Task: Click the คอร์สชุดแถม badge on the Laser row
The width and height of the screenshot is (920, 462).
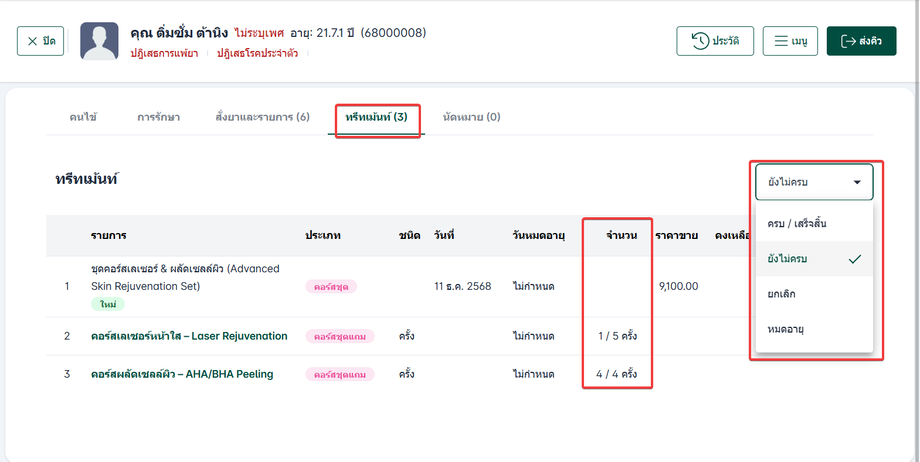Action: [340, 336]
